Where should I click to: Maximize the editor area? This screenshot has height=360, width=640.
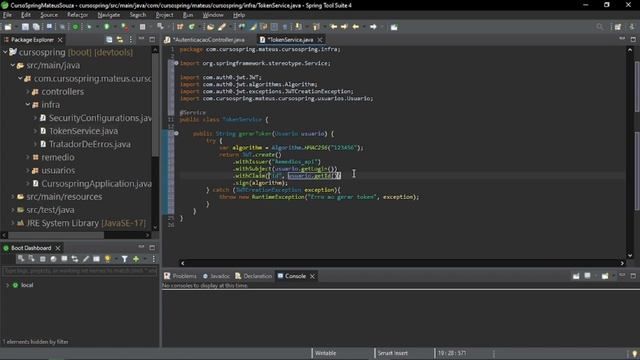tap(633, 40)
